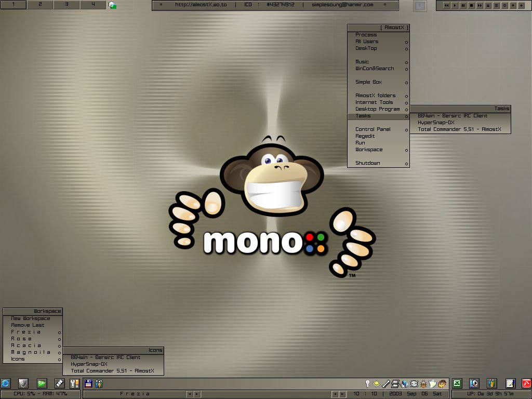The width and height of the screenshot is (532, 399).
Task: Open Rose workspace submenu
Action: click(33, 339)
